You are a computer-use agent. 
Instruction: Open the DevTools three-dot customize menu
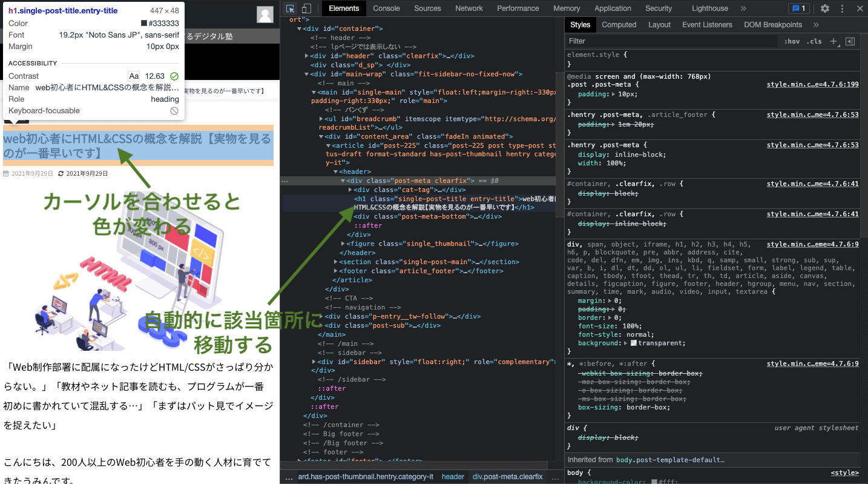tap(842, 8)
